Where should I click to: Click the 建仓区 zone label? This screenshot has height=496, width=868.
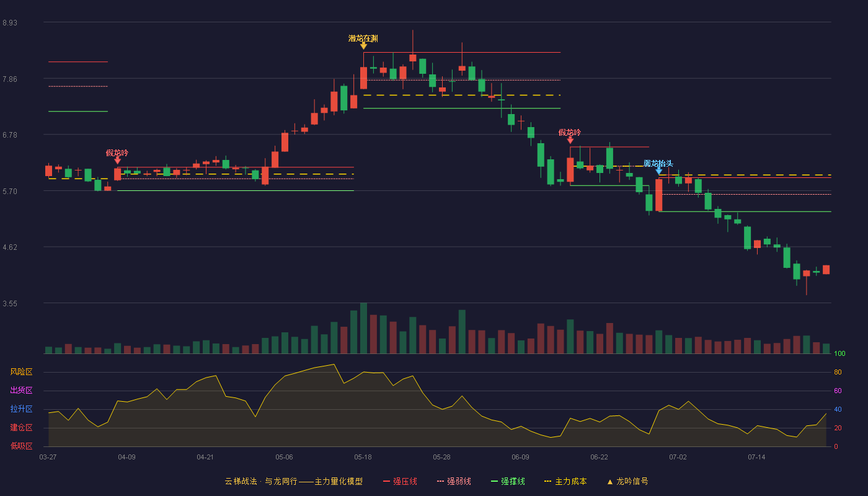(21, 428)
